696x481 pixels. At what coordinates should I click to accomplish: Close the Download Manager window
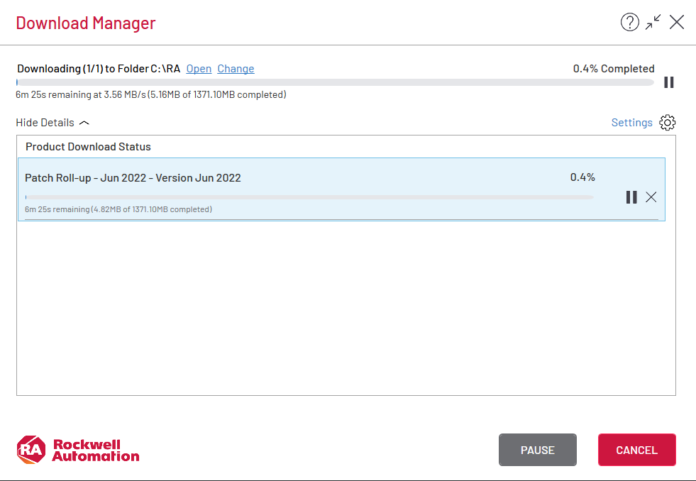pyautogui.click(x=677, y=22)
